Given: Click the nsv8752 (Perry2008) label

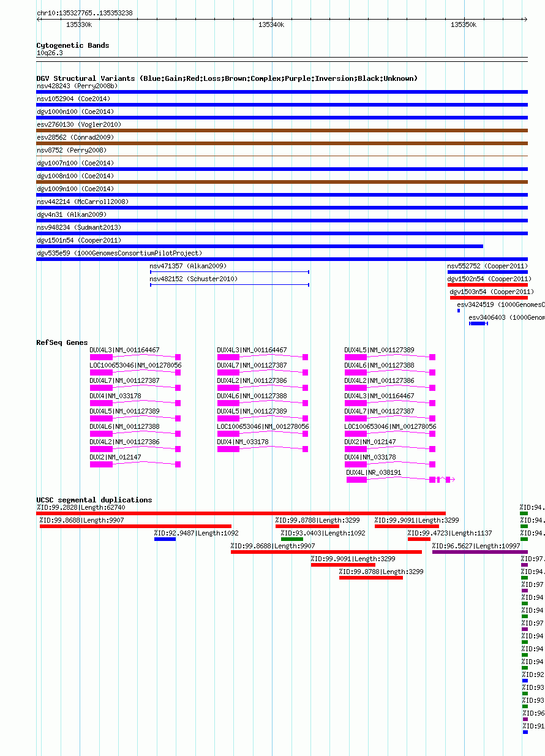Looking at the screenshot, I should pyautogui.click(x=72, y=151).
